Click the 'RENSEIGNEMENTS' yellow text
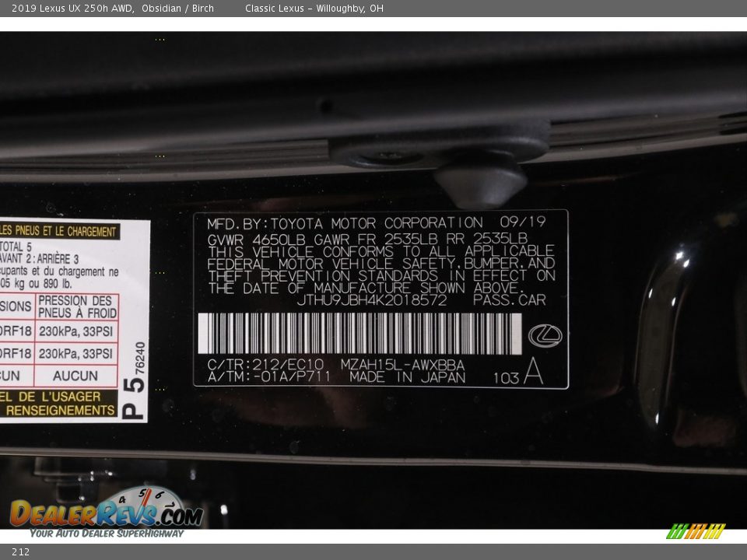Viewport: 747px width, 560px height. [61, 411]
